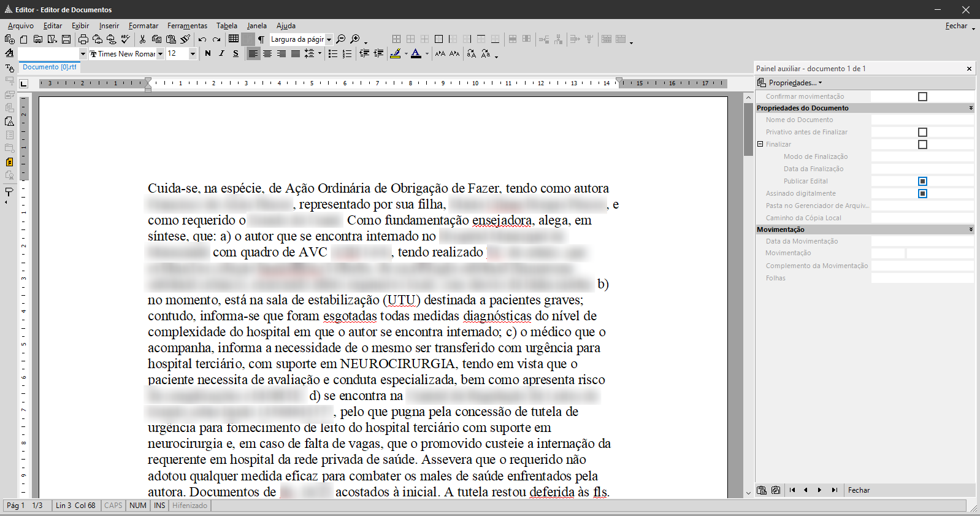Select the Documento [0].rtf tab

tap(50, 67)
